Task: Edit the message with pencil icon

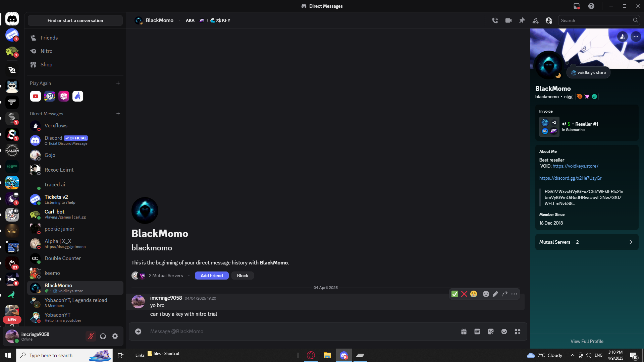Action: point(495,294)
